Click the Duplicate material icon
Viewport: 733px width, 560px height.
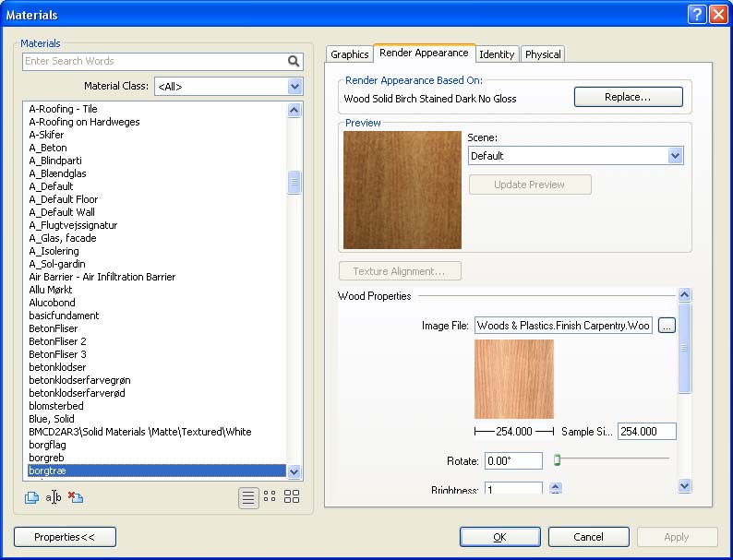click(32, 498)
